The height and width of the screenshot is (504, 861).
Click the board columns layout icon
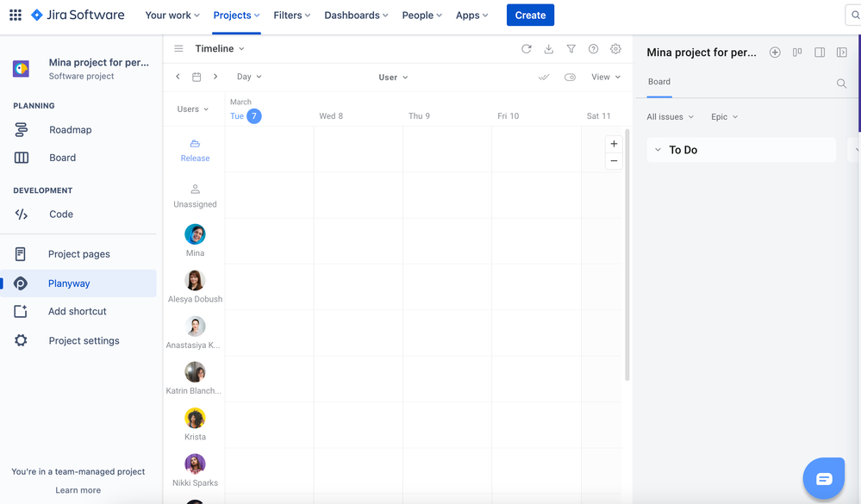[797, 53]
